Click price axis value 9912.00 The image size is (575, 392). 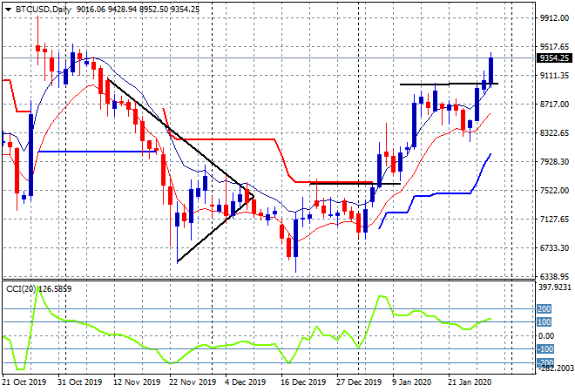pos(554,18)
